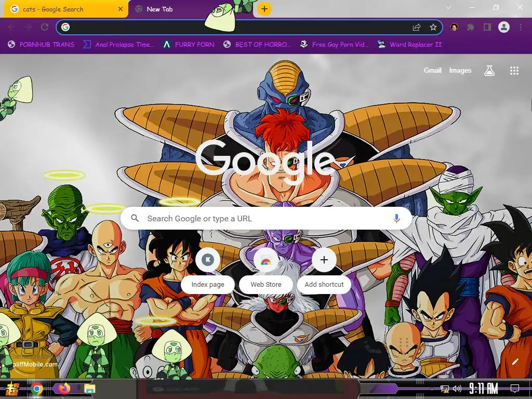
Task: Toggle the browser side panel
Action: [x=487, y=27]
